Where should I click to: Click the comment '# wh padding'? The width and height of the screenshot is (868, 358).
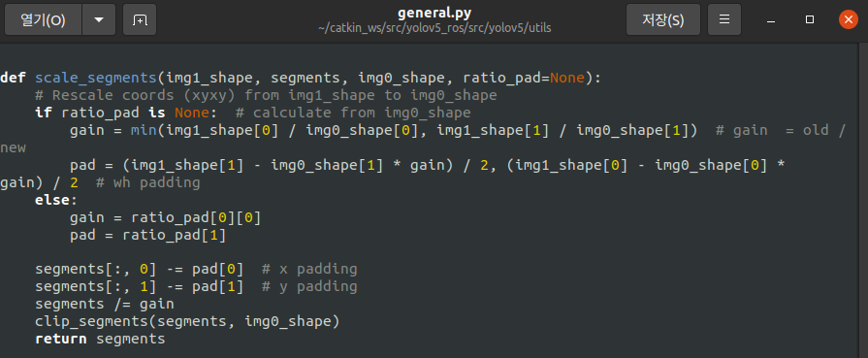coord(147,182)
